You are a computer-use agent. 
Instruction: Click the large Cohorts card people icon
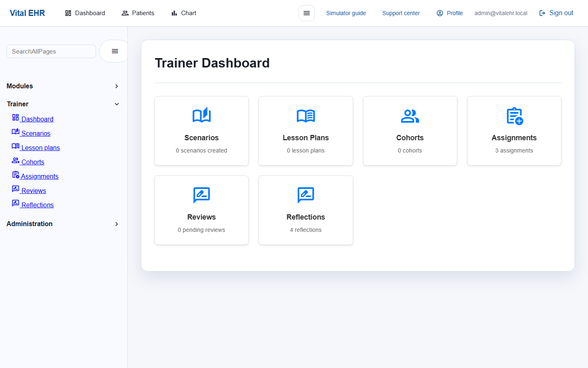[x=410, y=116]
